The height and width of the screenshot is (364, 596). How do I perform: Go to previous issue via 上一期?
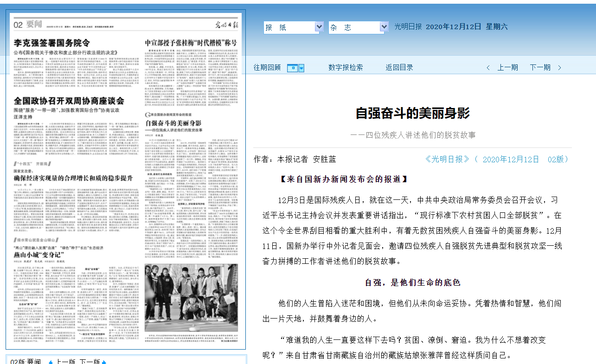coord(508,68)
